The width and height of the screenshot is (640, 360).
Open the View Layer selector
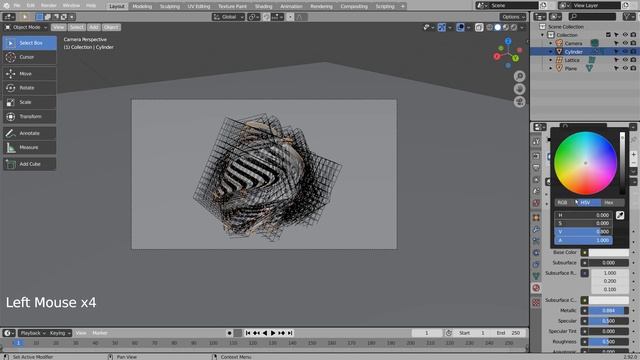[589, 5]
